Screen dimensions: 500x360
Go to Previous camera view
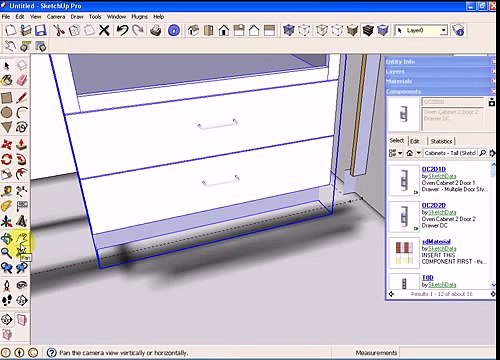(7, 268)
